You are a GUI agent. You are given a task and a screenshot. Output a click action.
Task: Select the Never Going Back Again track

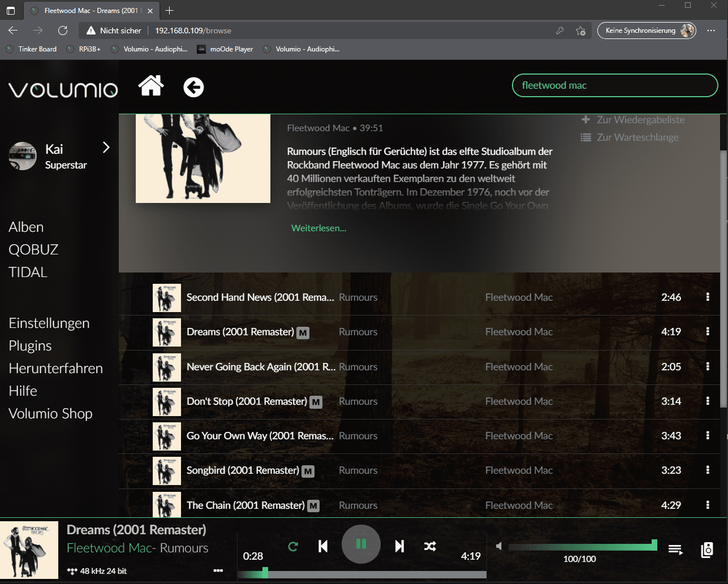[261, 367]
